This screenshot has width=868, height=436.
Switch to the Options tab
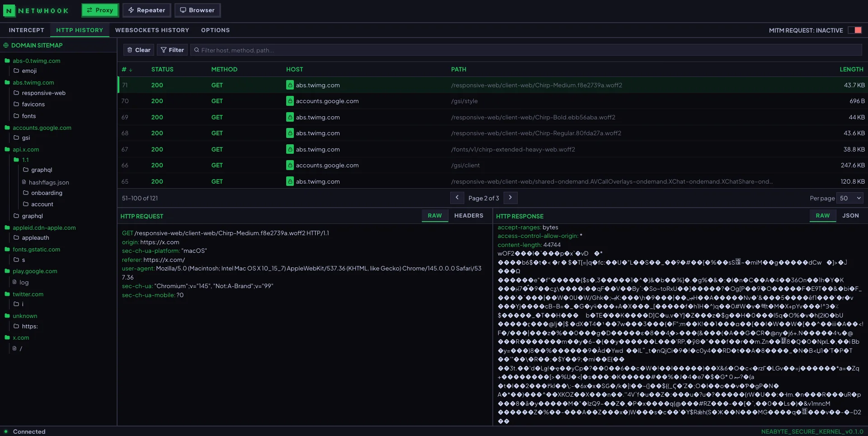point(216,30)
